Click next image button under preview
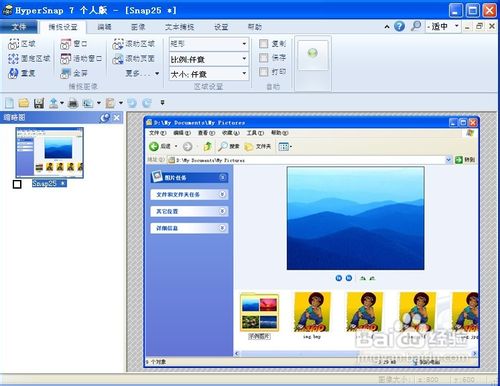Screen dimensions: 500x386 pyautogui.click(x=349, y=278)
